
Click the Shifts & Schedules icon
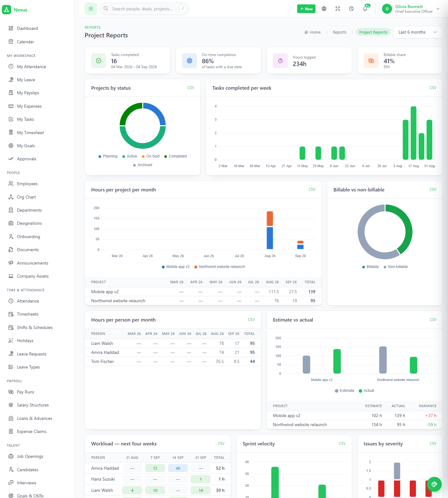(11, 327)
